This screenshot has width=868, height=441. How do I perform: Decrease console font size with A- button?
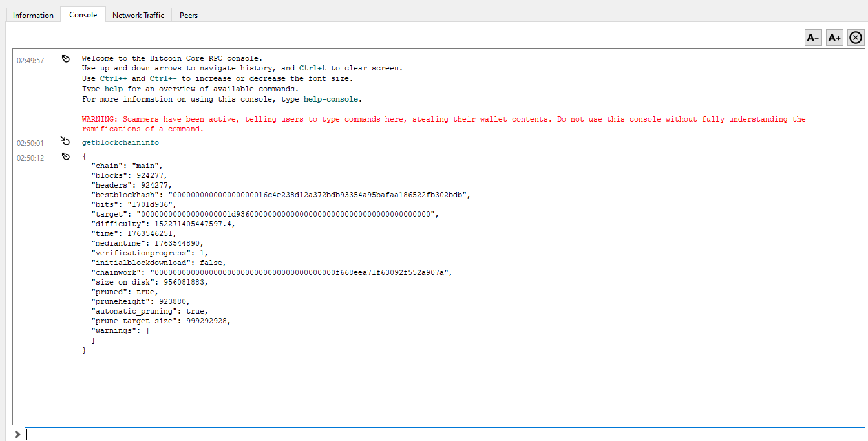pyautogui.click(x=813, y=38)
